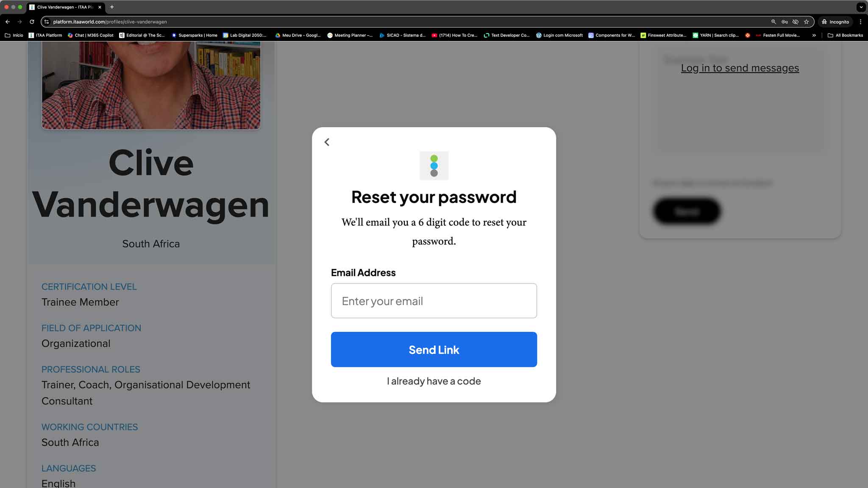
Task: Bookmark this page with the star icon
Action: click(x=807, y=22)
